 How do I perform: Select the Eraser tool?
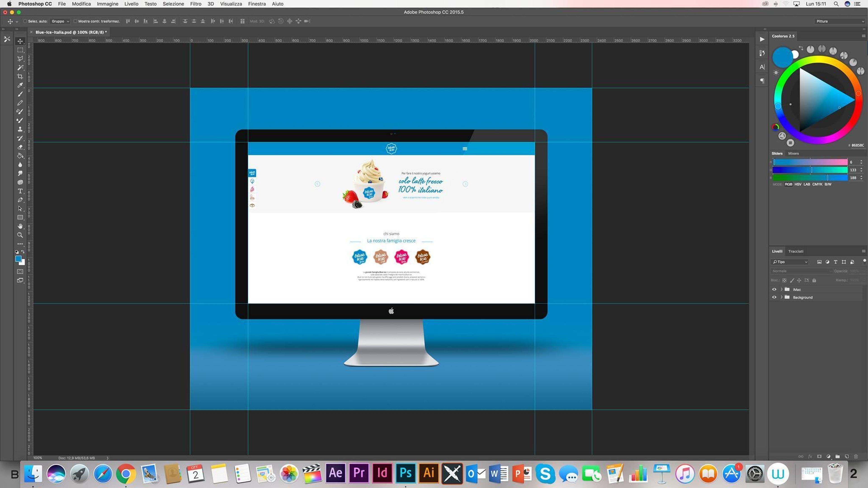pyautogui.click(x=20, y=147)
